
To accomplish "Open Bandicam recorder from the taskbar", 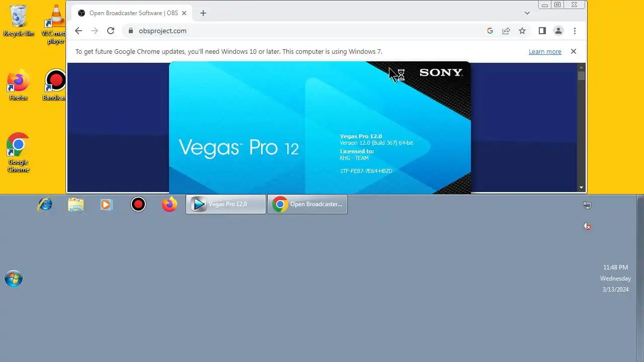I will pos(138,204).
